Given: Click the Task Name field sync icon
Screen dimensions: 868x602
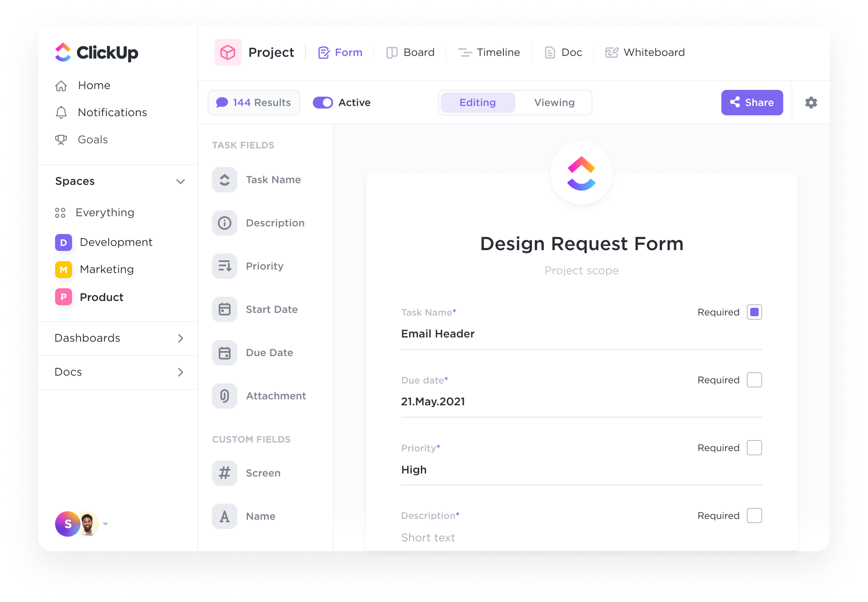Looking at the screenshot, I should 224,179.
